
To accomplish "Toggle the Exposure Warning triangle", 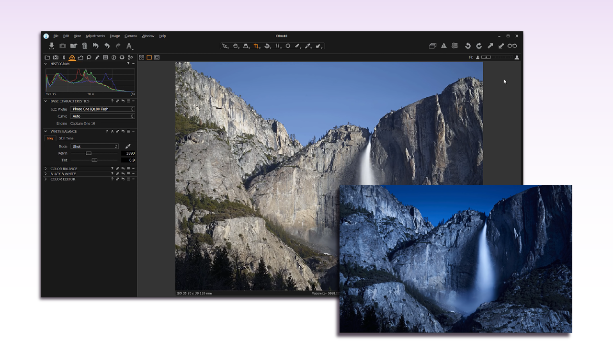I will pyautogui.click(x=444, y=46).
